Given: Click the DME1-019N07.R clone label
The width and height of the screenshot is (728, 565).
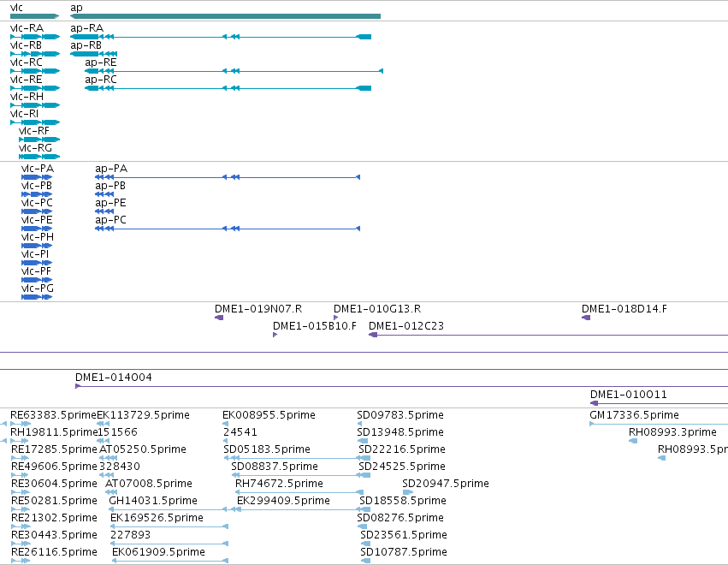Looking at the screenshot, I should pos(258,308).
